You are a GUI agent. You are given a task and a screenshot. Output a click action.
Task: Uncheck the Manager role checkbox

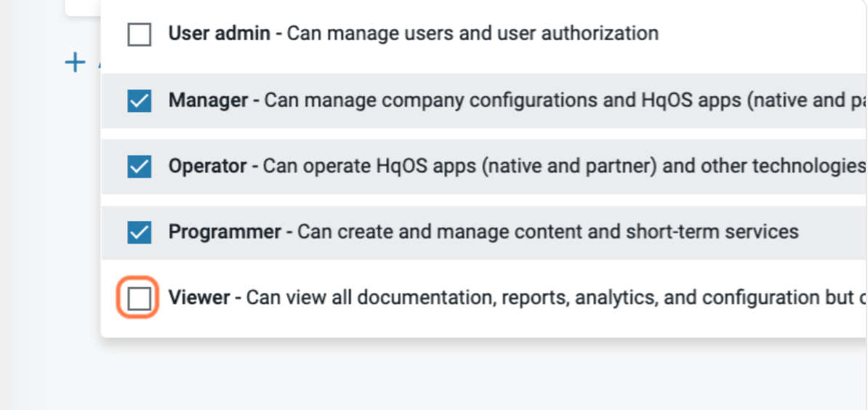click(x=139, y=100)
